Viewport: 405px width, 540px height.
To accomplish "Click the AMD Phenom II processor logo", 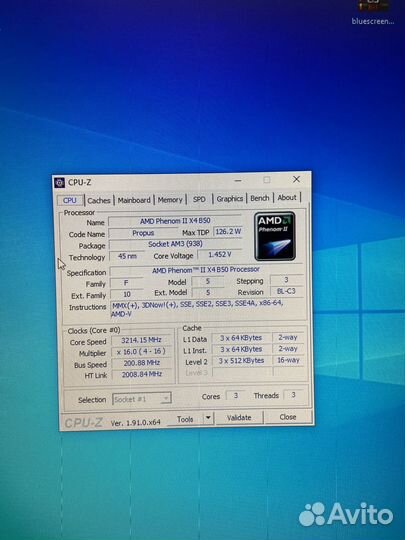I will (275, 236).
